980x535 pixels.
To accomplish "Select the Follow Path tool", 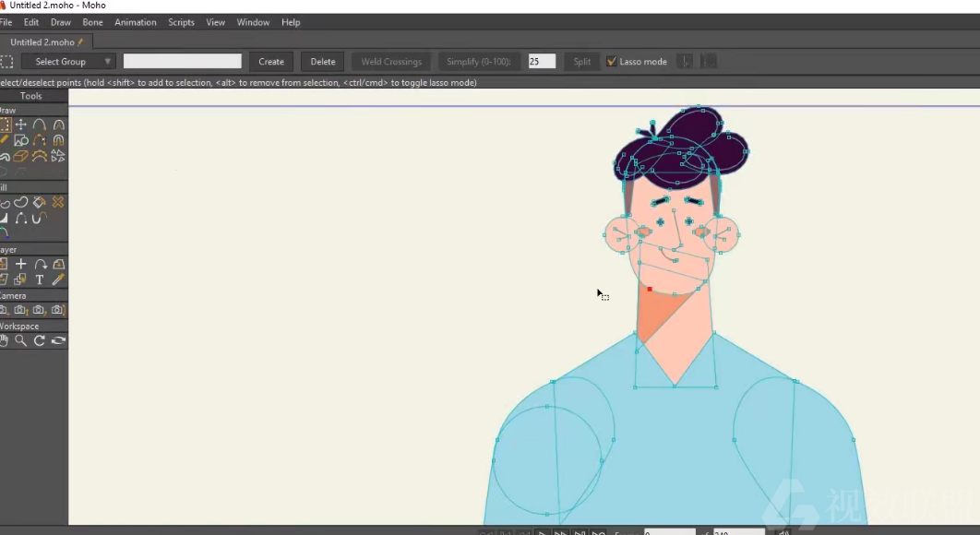I will tap(40, 264).
